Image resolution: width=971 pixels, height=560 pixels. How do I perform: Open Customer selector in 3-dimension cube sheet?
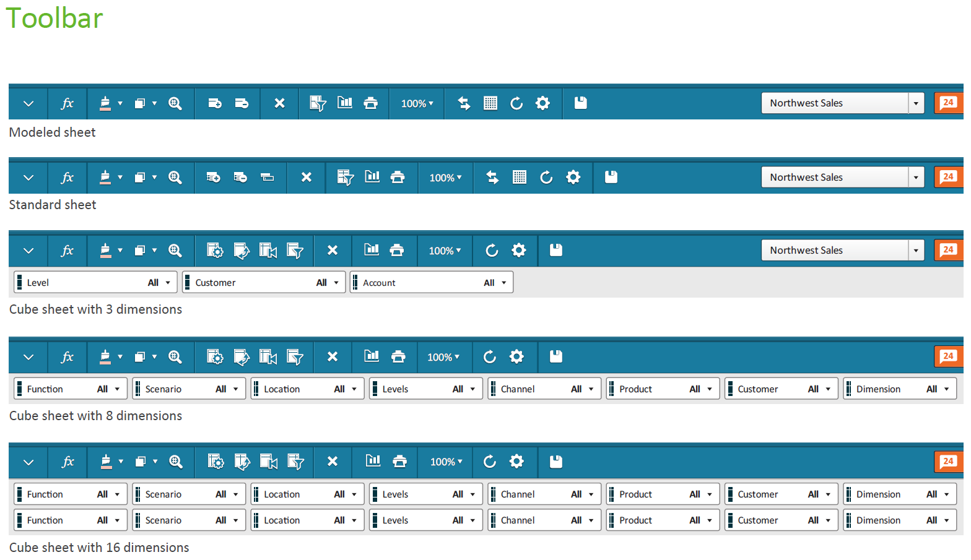264,283
